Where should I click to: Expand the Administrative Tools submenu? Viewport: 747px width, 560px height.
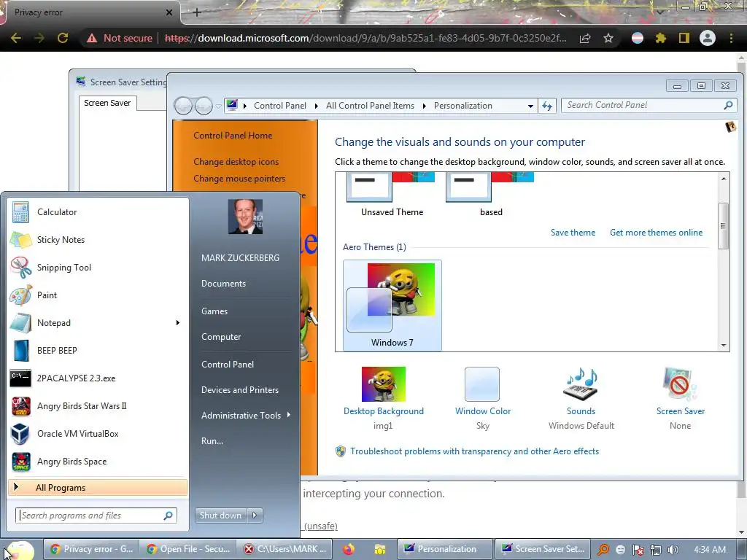coord(289,415)
